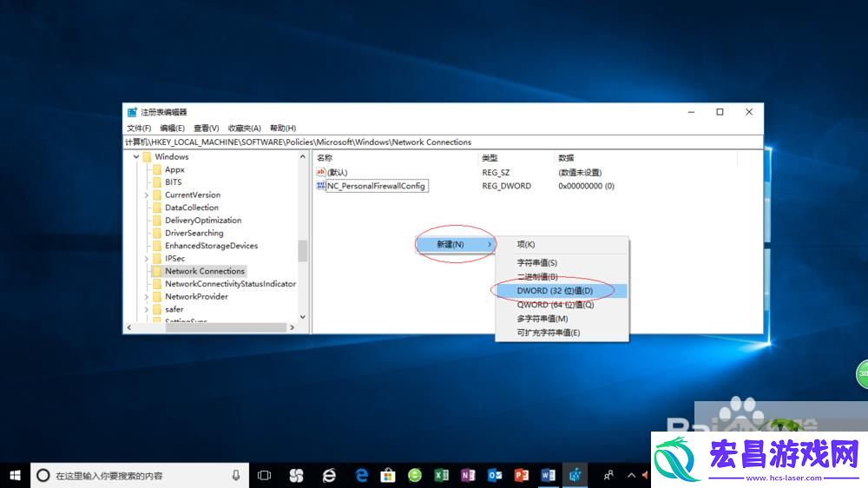Open Microsoft Store from the taskbar
868x488 pixels.
point(387,475)
